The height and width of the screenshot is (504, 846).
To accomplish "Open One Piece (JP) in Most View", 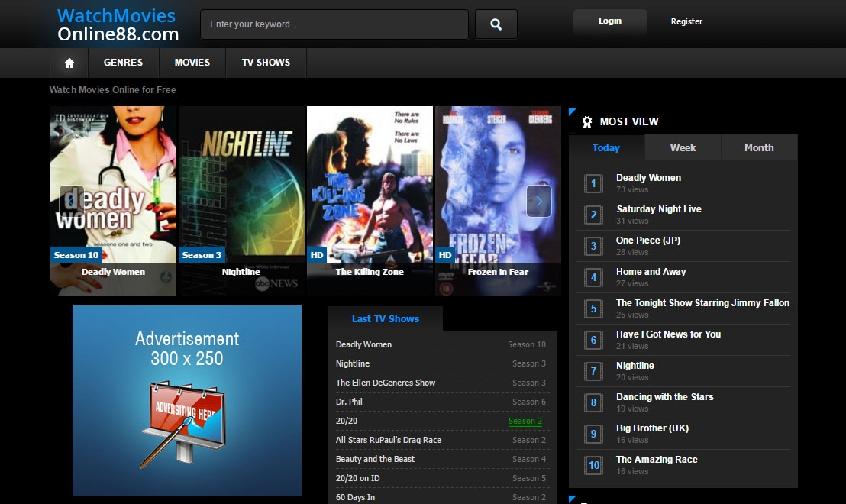I will click(648, 240).
